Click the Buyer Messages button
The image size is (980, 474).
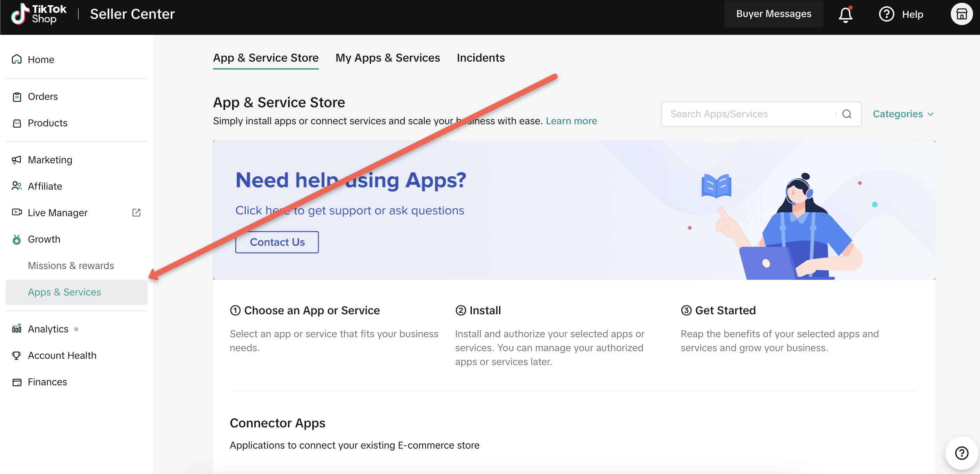pos(773,14)
